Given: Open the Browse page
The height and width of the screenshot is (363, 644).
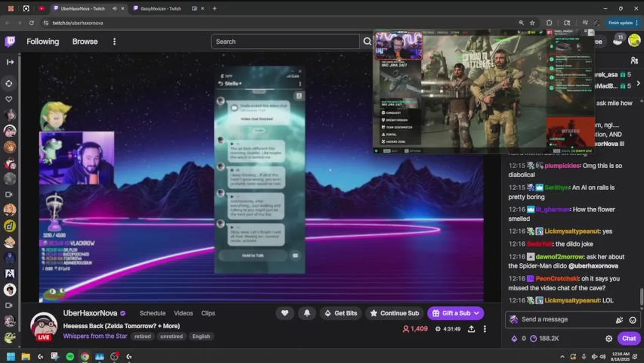Looking at the screenshot, I should 85,41.
